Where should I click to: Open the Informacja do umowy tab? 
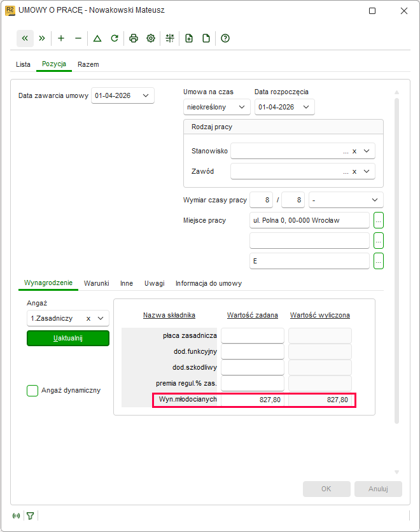coord(209,283)
